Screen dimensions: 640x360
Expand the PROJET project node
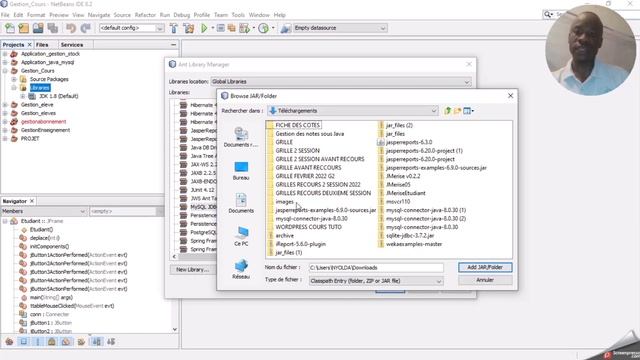pos(5,139)
